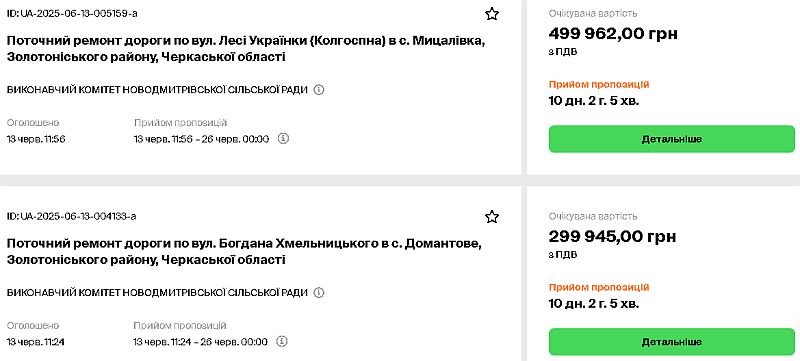
Task: Click the 499 962,00 грн expected value
Action: pyautogui.click(x=613, y=34)
